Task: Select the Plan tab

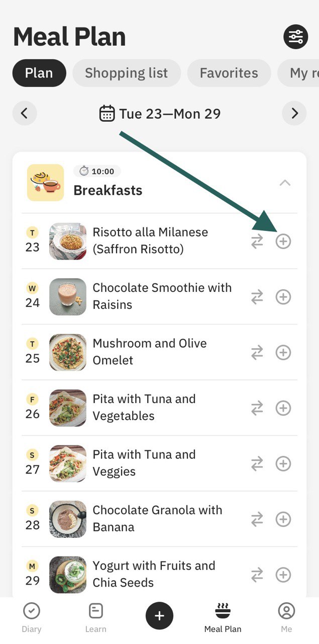Action: pos(39,73)
